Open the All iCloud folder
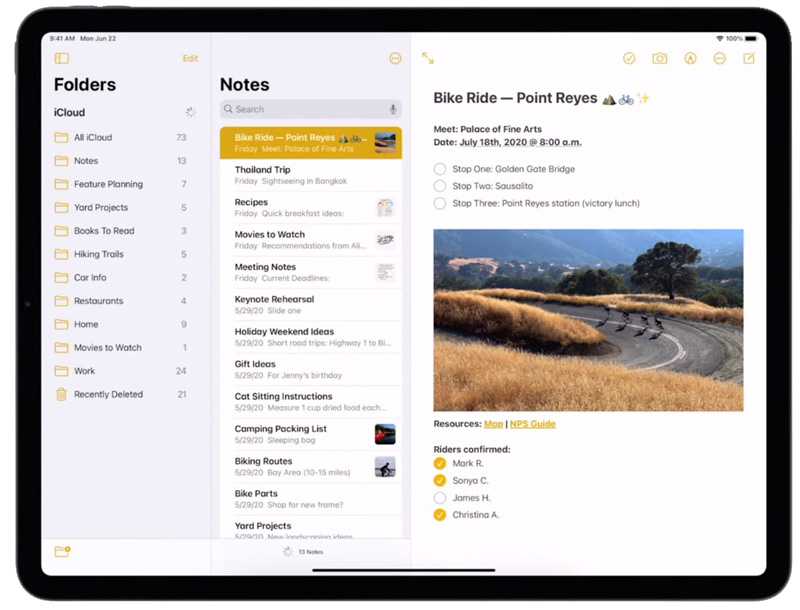 tap(120, 137)
